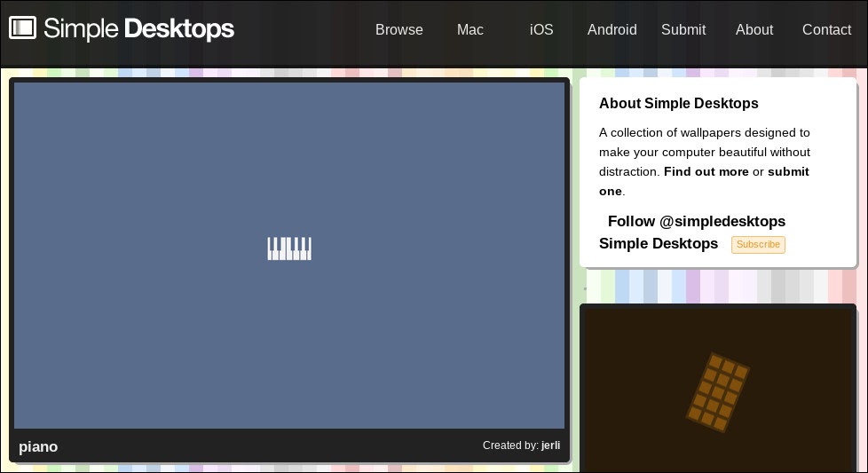Click the Created by label
Screen dimensions: 868x473
509,445
